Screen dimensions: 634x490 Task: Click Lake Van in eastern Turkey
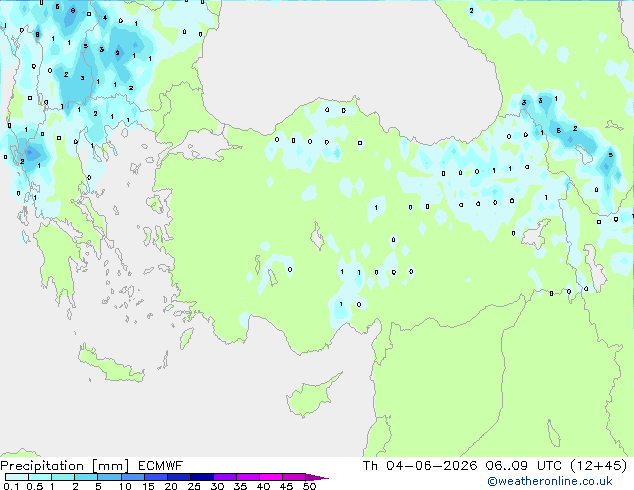coord(536,235)
